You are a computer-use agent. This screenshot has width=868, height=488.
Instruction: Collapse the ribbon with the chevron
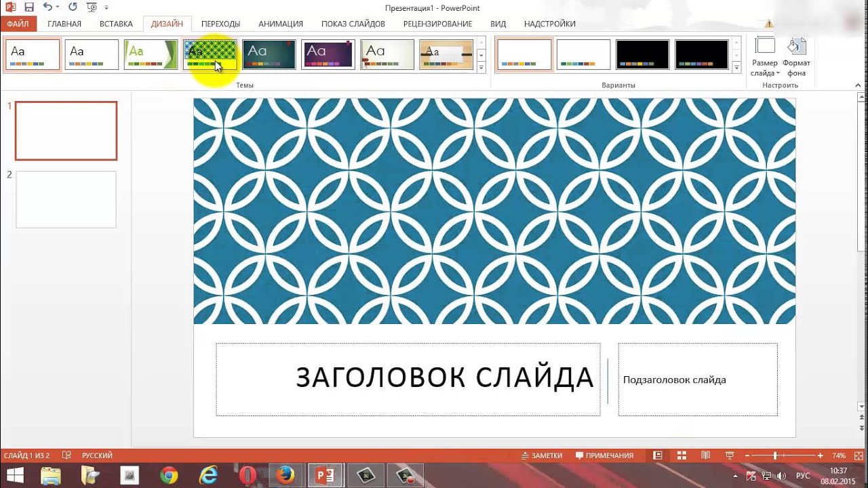859,85
